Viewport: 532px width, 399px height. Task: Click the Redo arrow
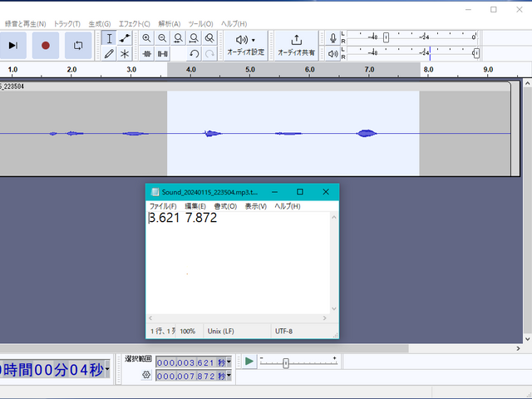click(x=209, y=53)
